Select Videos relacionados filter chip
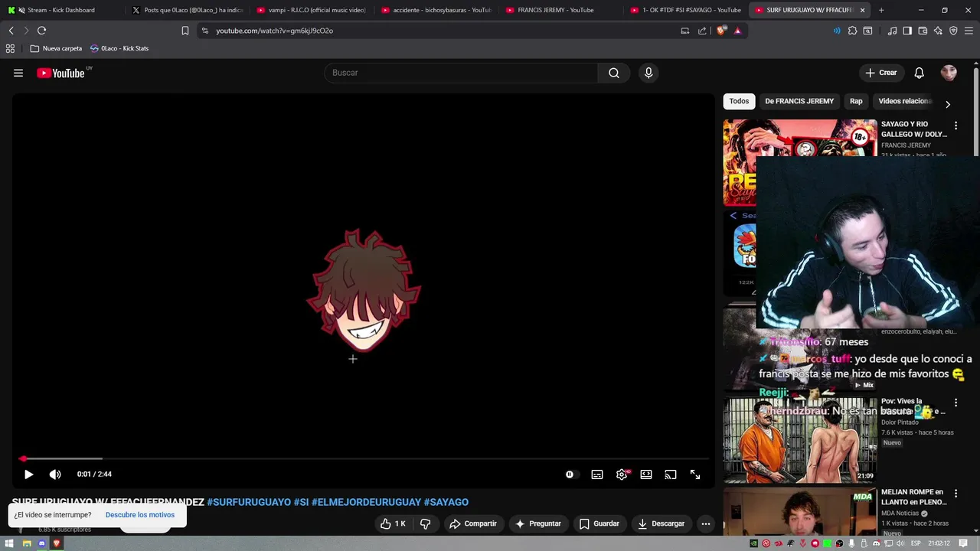This screenshot has height=551, width=980. (904, 101)
